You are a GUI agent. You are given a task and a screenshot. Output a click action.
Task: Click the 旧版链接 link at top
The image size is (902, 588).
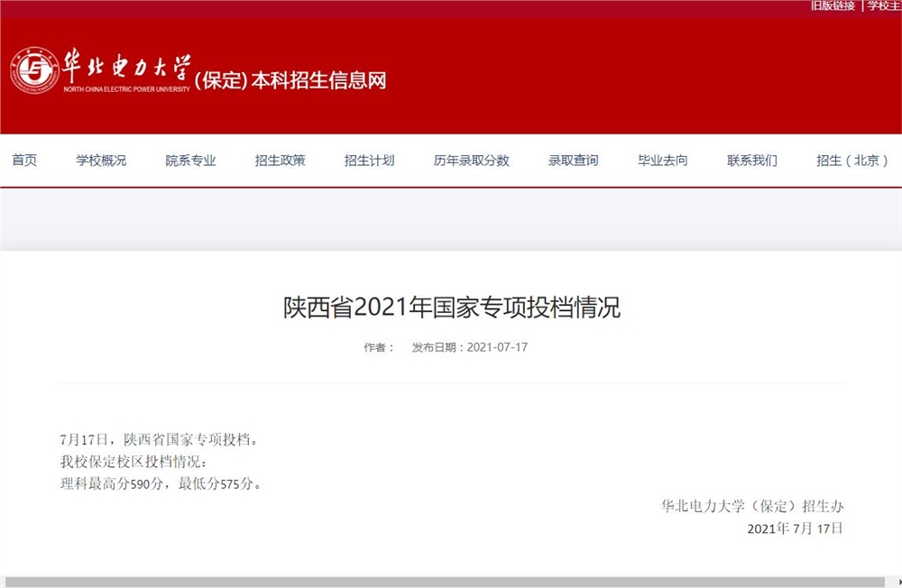(833, 5)
